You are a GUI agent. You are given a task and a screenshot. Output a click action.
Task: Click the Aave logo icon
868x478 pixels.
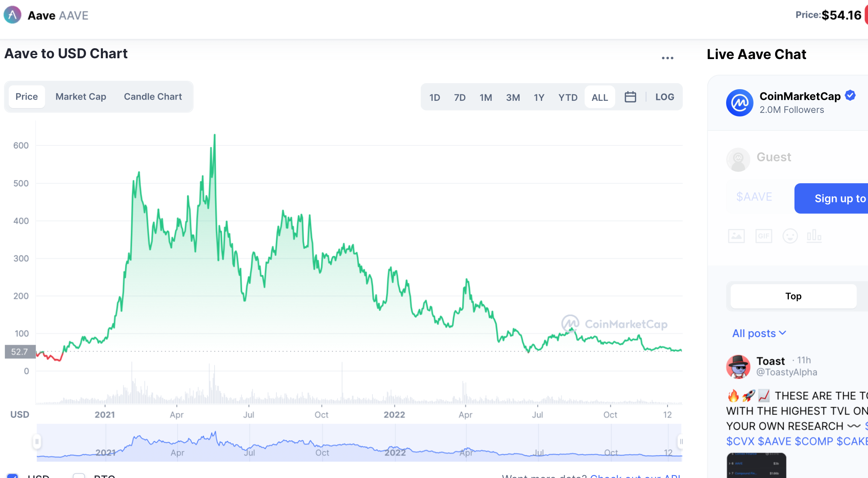coord(12,15)
